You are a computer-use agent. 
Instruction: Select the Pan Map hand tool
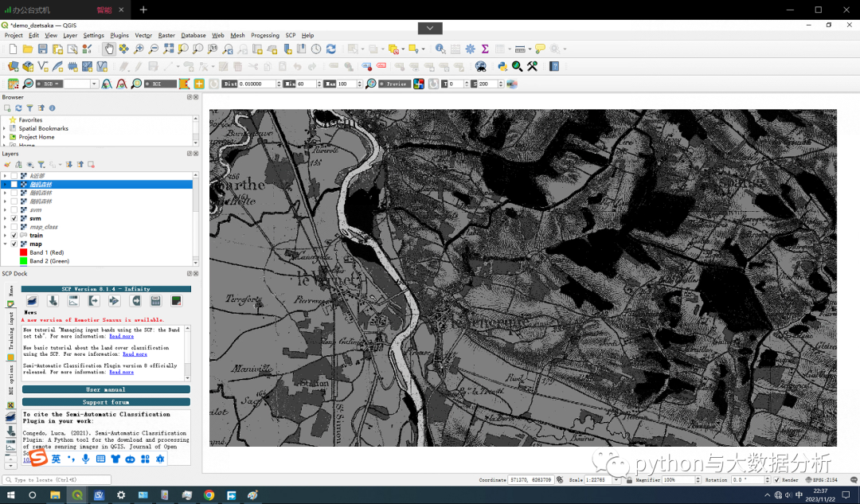point(108,49)
